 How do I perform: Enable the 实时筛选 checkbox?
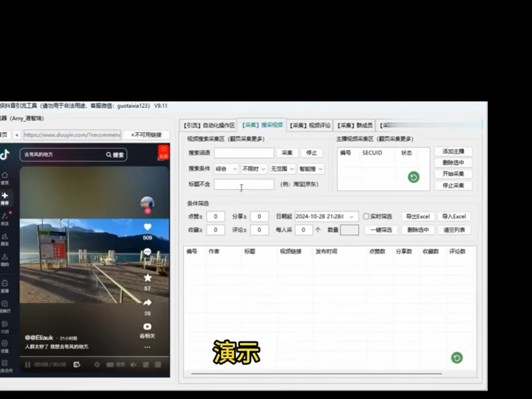(x=366, y=216)
